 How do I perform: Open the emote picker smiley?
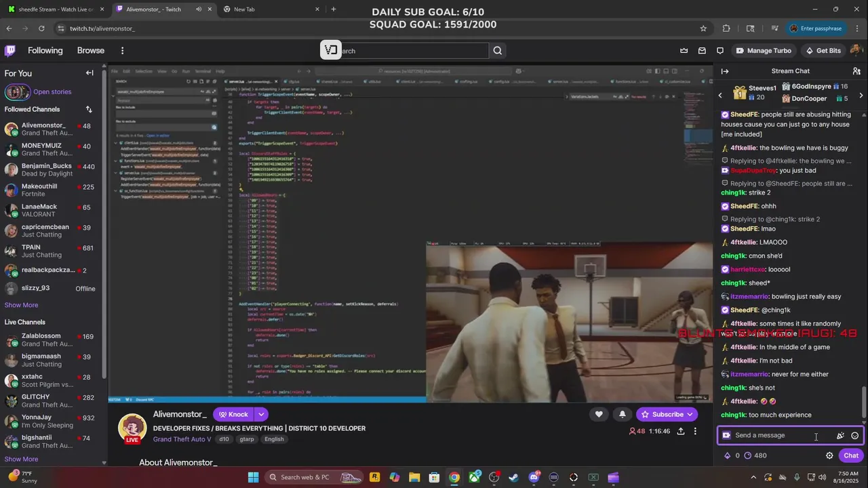point(854,436)
